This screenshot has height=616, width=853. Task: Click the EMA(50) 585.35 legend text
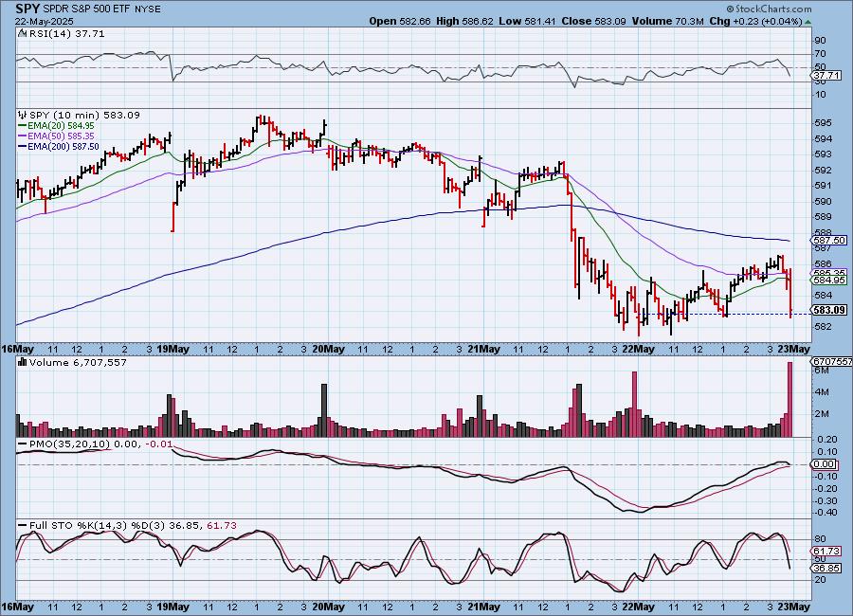[61, 136]
